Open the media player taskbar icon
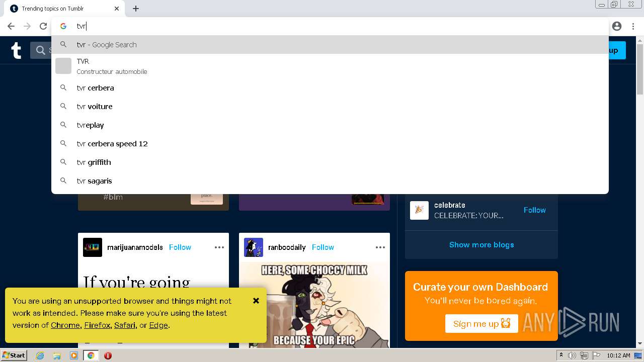This screenshot has width=644, height=362. coord(74,355)
